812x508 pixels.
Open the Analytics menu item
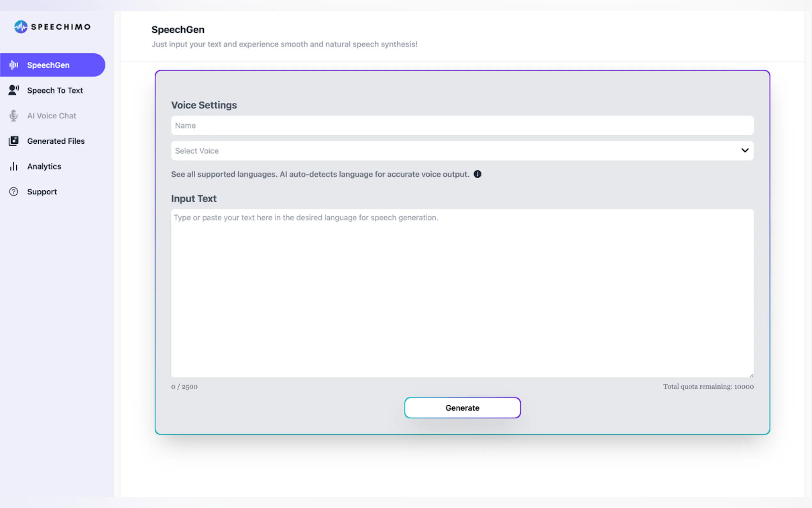click(44, 166)
